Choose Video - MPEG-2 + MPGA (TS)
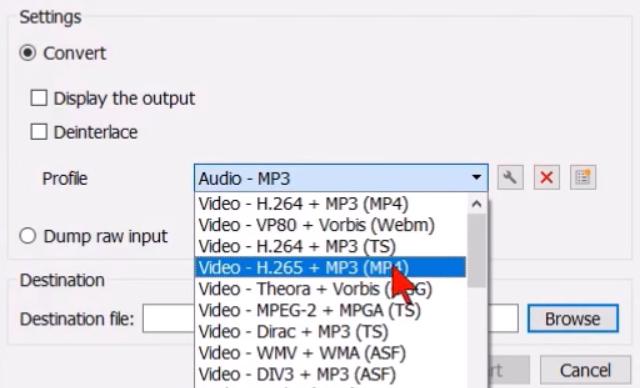The height and width of the screenshot is (388, 640). 330,310
